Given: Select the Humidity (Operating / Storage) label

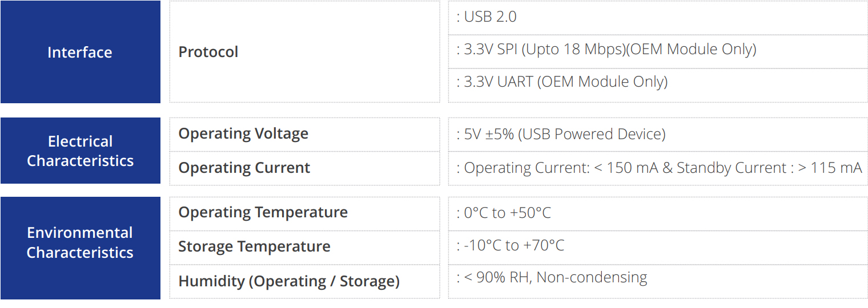Looking at the screenshot, I should tap(289, 281).
